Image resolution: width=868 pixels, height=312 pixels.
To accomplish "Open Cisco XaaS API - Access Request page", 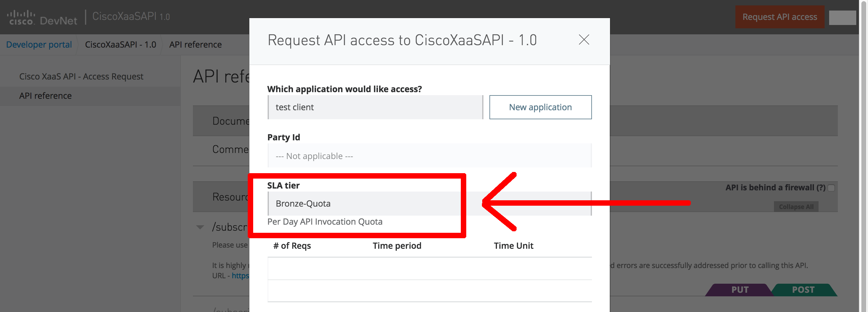I will 81,76.
